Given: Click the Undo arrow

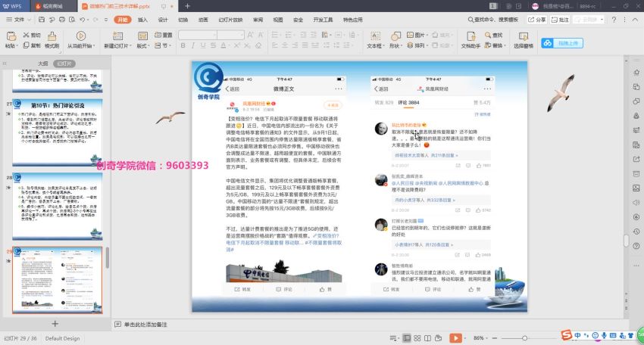Looking at the screenshot, I should tap(82, 20).
